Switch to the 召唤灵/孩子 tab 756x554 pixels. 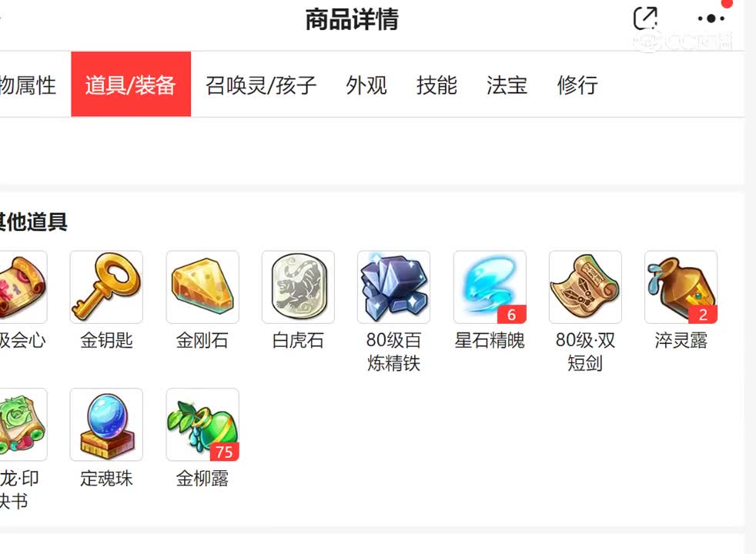pos(261,85)
